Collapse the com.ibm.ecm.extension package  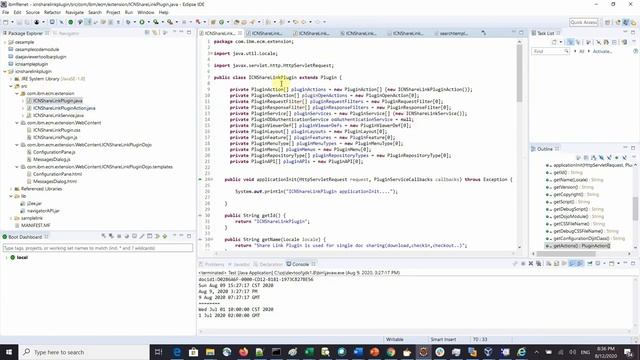click(17, 93)
